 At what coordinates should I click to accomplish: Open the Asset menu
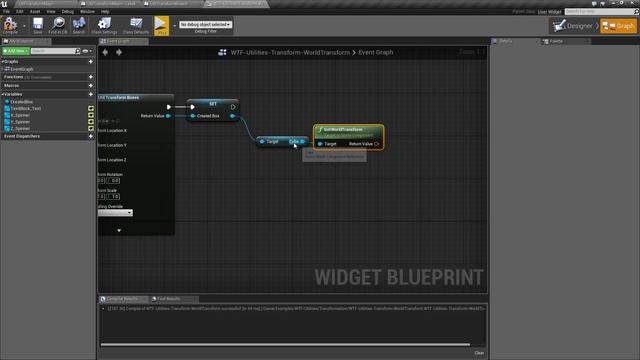point(35,11)
